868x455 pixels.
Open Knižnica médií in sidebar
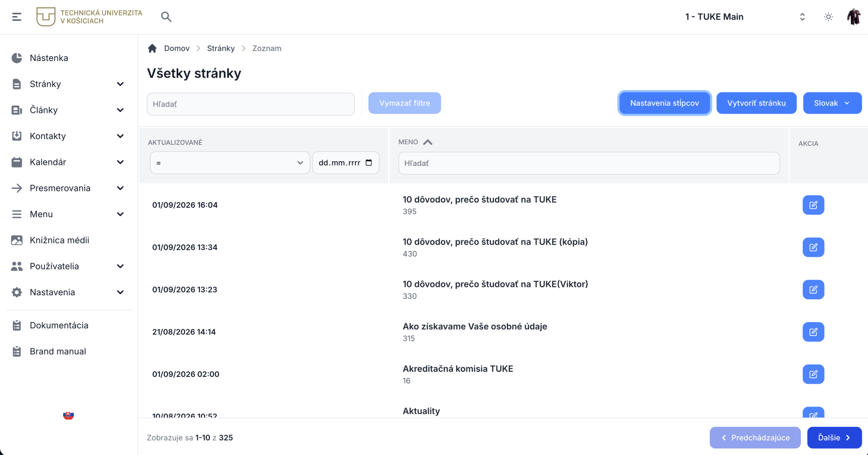click(69, 240)
